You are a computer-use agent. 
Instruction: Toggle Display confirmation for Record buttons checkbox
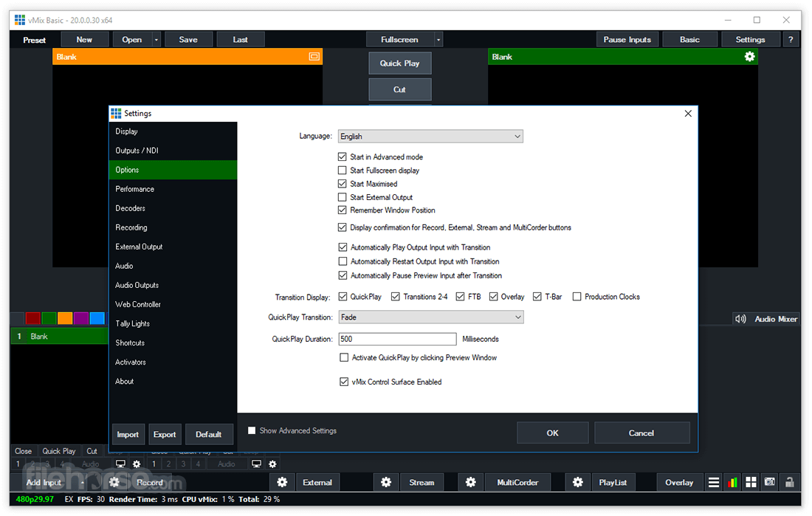(343, 227)
